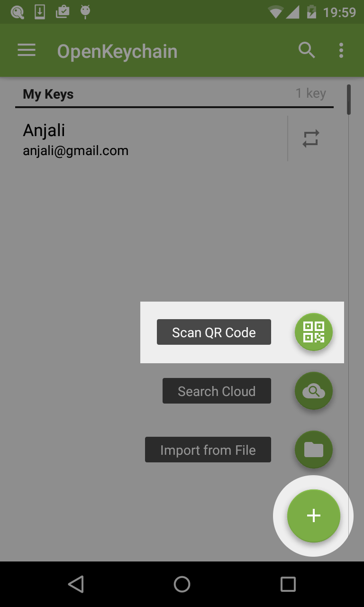Open the three-dot overflow menu
364x607 pixels.
[341, 50]
